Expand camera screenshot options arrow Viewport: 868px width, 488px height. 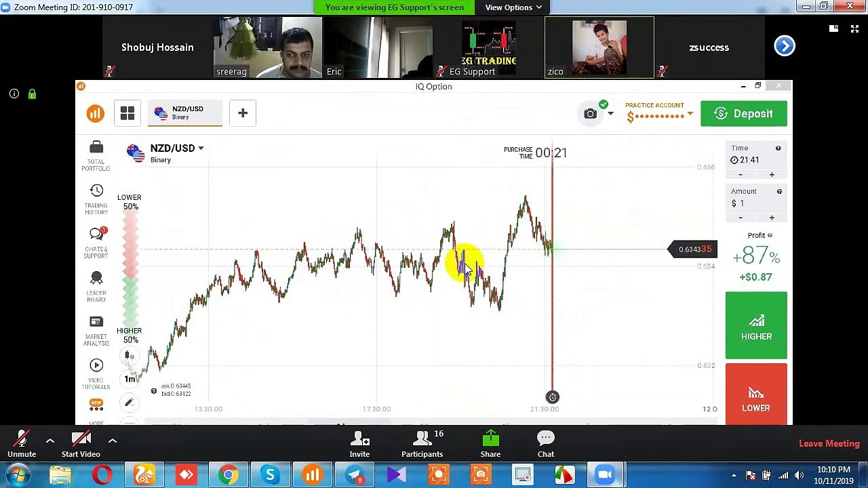610,114
